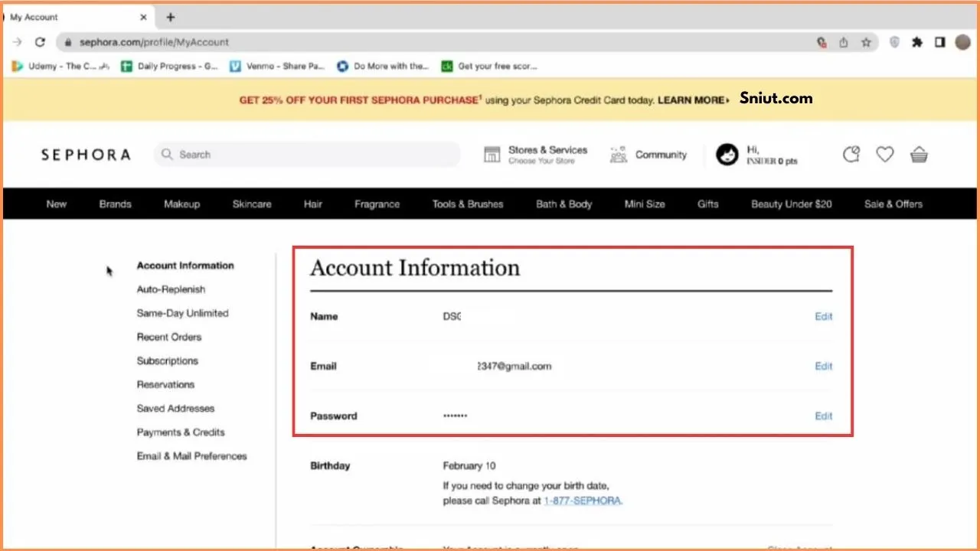Screen dimensions: 980x551
Task: Click the purchase history speech-bubble icon
Action: [851, 154]
